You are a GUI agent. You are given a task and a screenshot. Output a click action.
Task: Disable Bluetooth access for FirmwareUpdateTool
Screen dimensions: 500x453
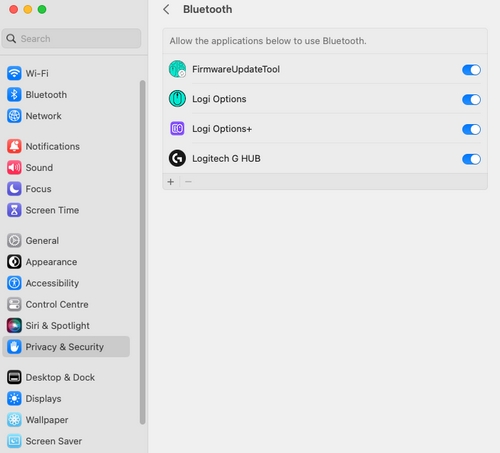tap(471, 70)
